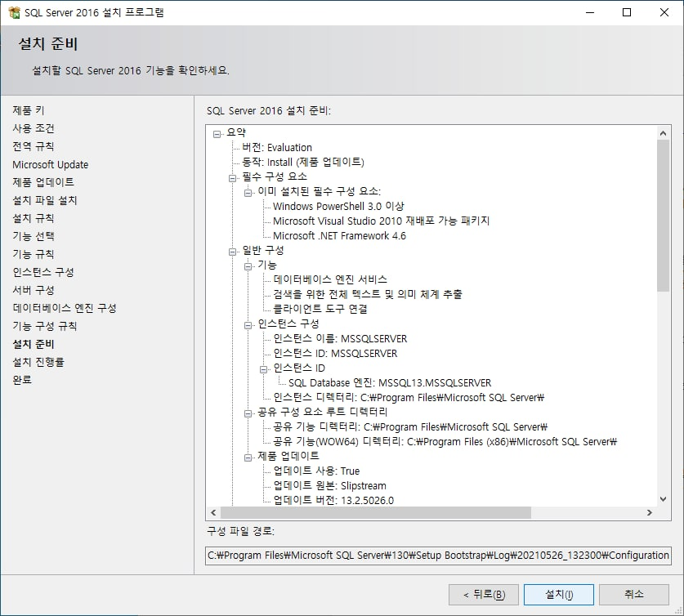
Task: Collapse the 요약 root tree node
Action: click(x=217, y=134)
